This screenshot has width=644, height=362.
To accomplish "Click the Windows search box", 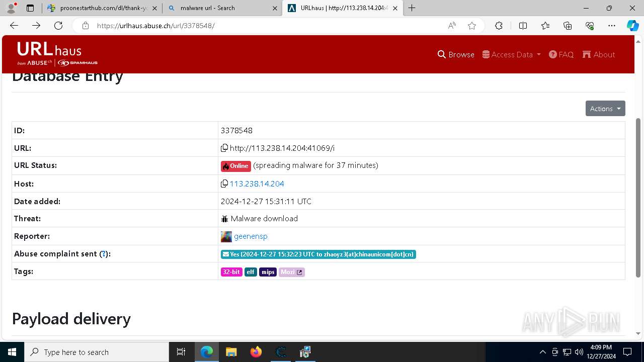I will click(x=97, y=352).
